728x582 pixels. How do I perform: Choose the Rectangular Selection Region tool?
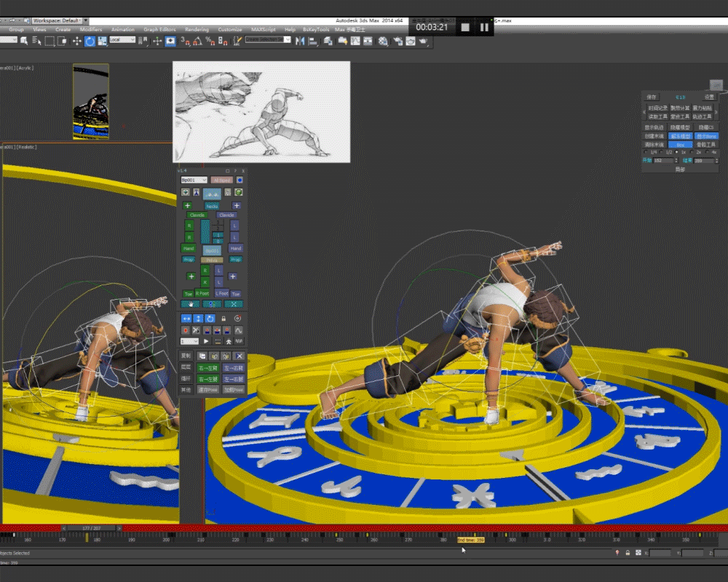(x=50, y=41)
